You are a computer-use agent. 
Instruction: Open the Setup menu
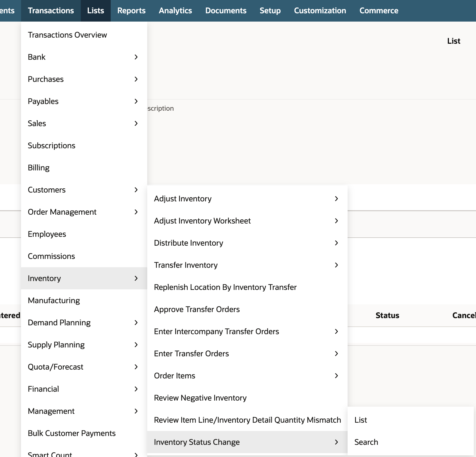(270, 11)
